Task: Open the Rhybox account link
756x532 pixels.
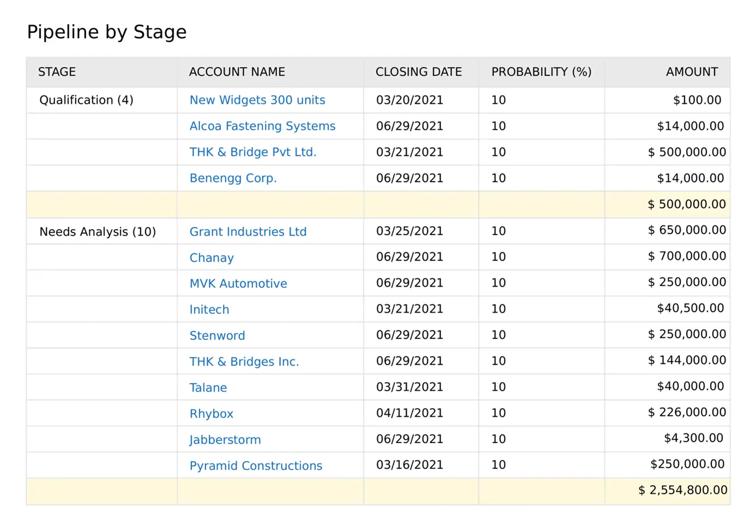Action: tap(211, 414)
